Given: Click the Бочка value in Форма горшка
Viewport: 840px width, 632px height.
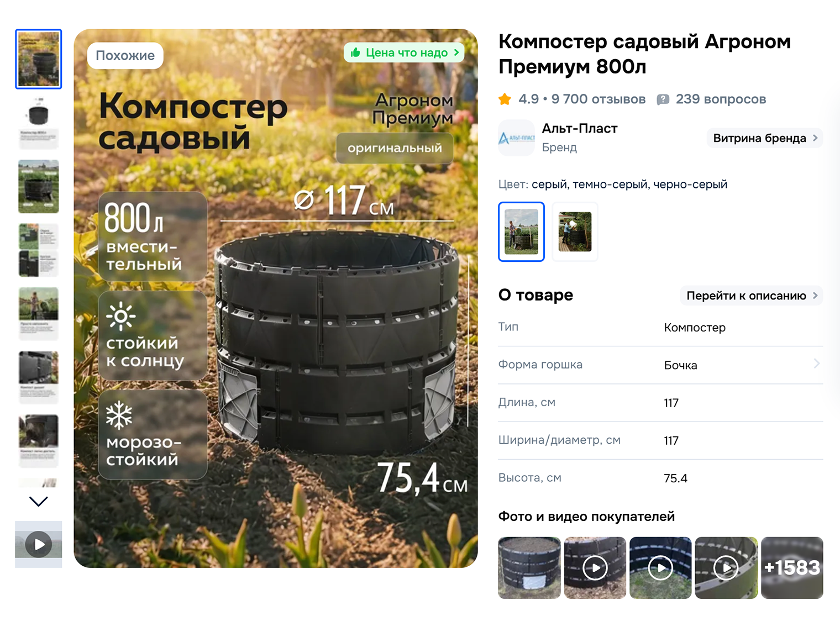Looking at the screenshot, I should (681, 365).
